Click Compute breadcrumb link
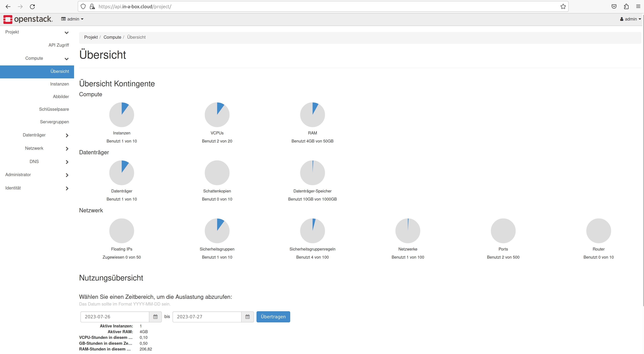Screen dimensions: 644x354 [112, 37]
